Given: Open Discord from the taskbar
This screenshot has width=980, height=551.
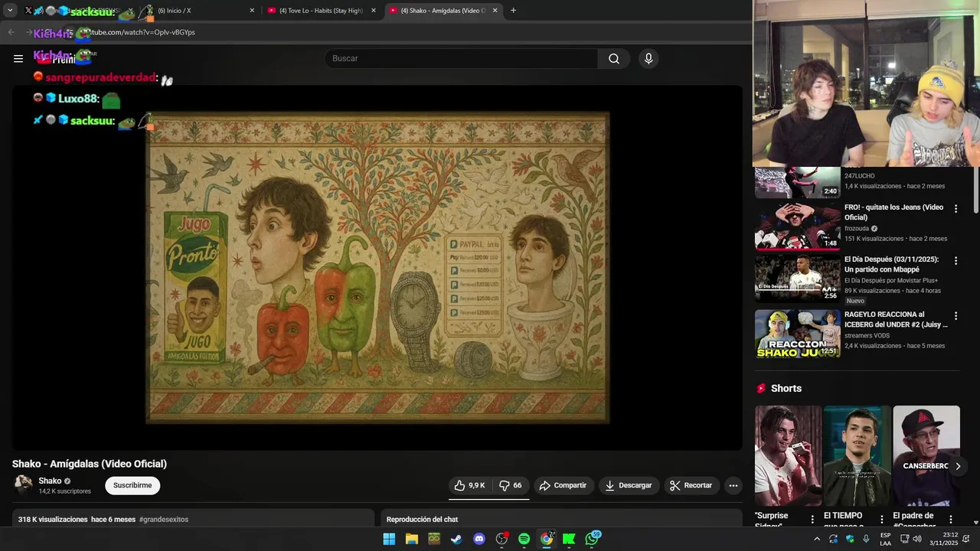Looking at the screenshot, I should 479,539.
